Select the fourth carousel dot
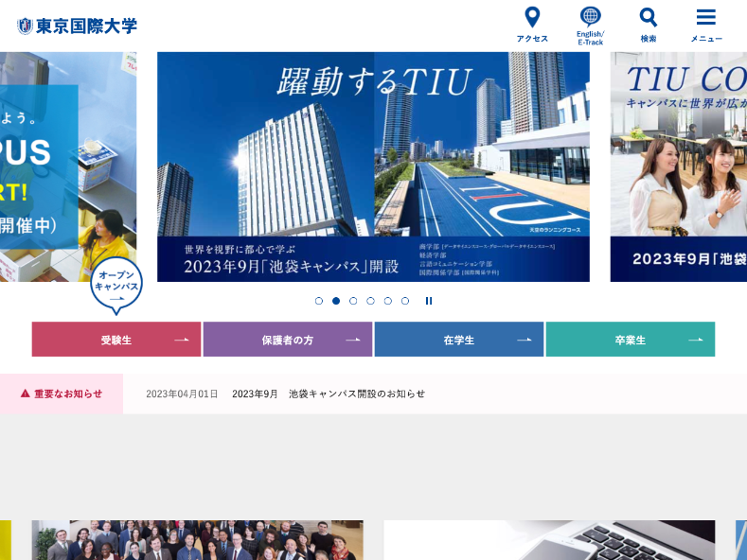 370,301
